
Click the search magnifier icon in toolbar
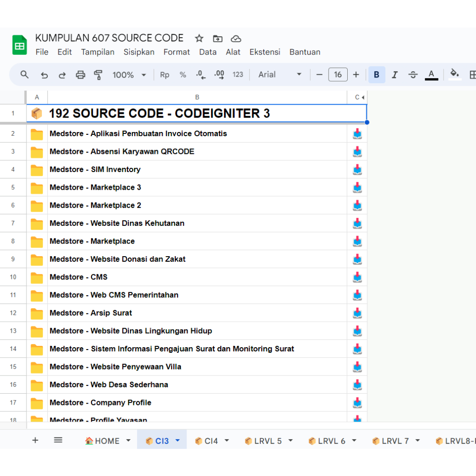(x=25, y=74)
